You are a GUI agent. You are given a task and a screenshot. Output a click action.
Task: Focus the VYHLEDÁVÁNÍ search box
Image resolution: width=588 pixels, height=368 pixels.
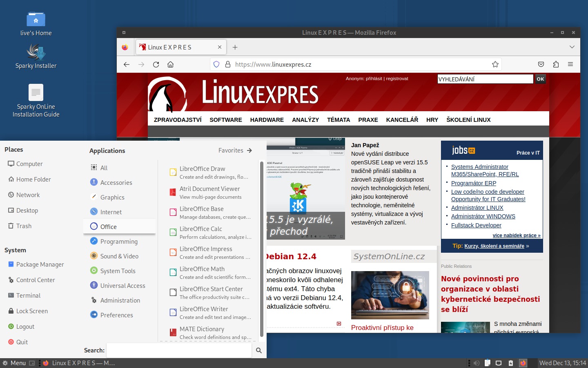coord(485,79)
